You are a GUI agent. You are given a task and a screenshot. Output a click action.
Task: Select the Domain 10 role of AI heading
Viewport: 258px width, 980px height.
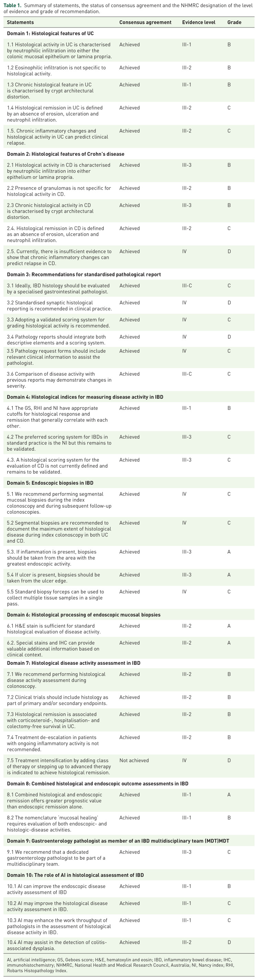point(75,875)
